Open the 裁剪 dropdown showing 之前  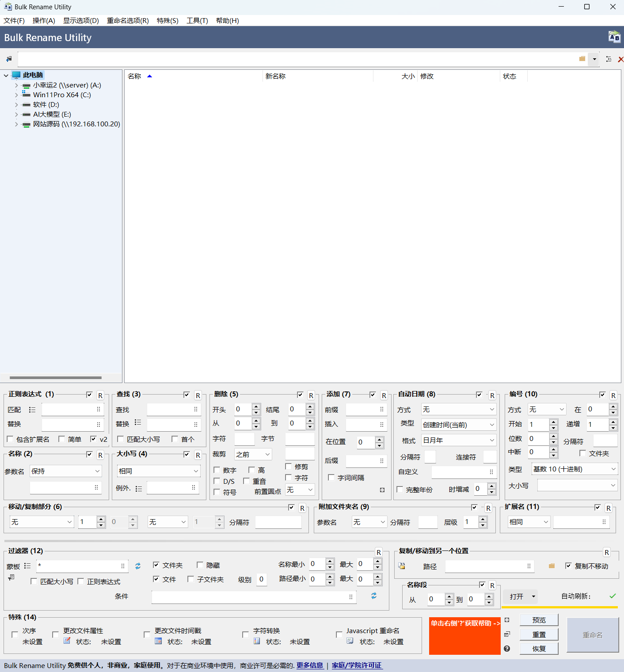point(253,454)
